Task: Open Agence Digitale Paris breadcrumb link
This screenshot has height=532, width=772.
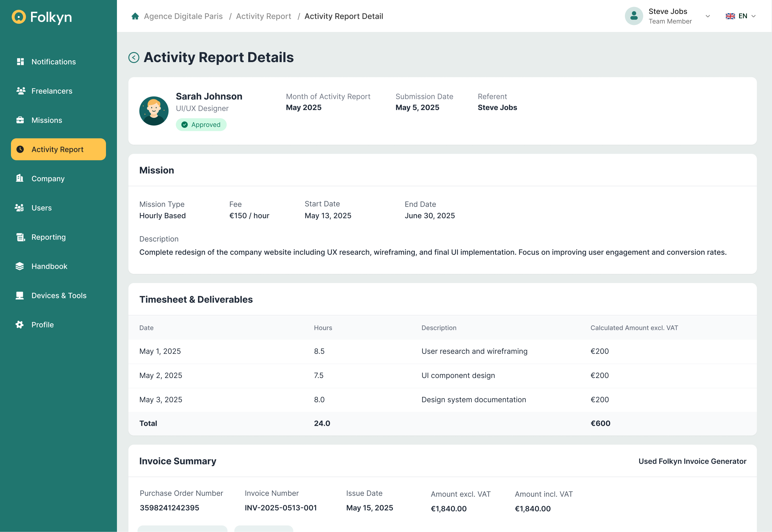Action: pos(183,16)
